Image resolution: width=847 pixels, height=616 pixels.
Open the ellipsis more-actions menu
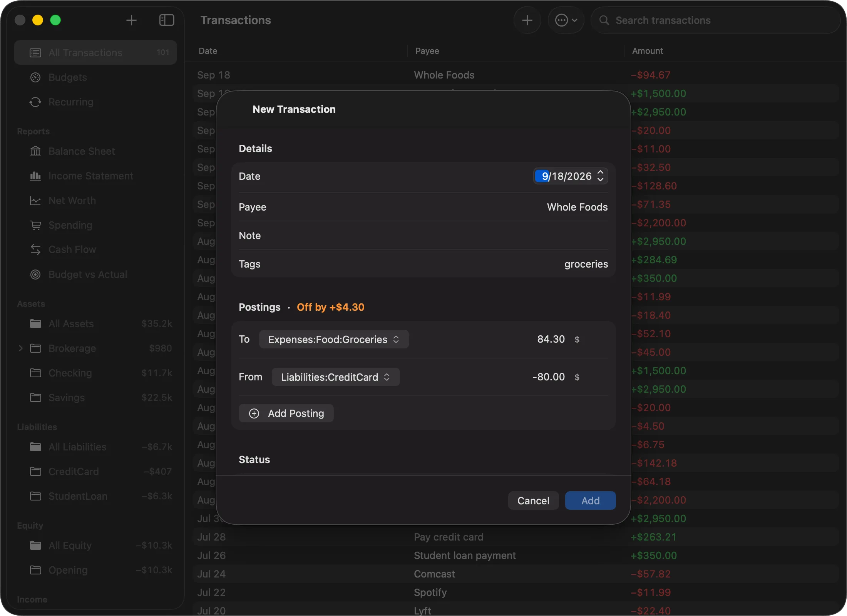pos(566,20)
